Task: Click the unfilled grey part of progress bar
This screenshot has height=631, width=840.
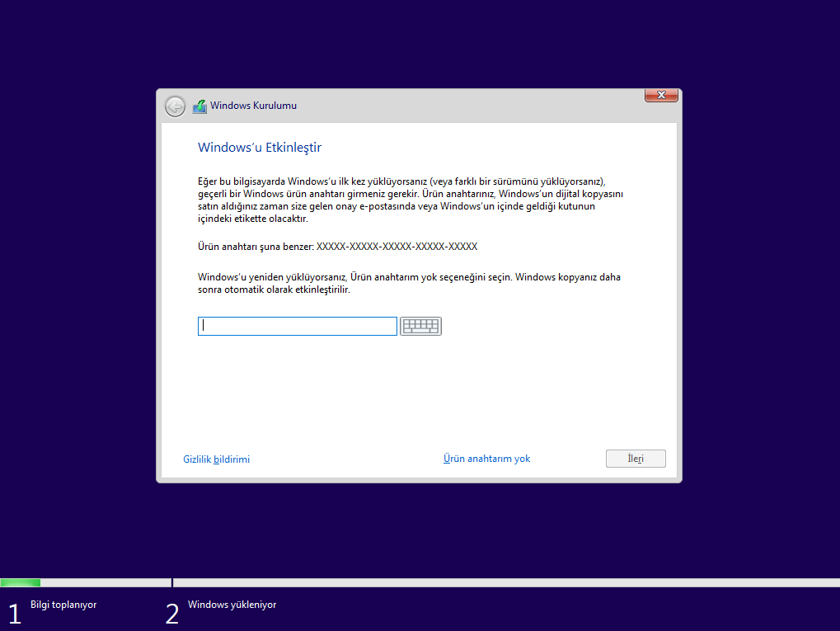Action: (495, 583)
